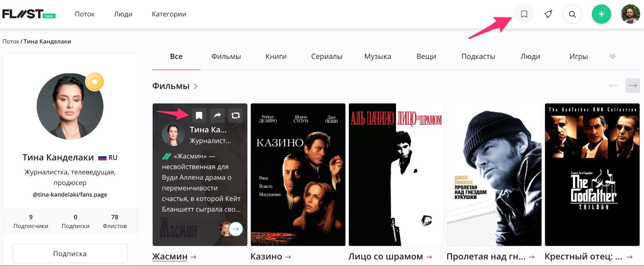Open search with magnifier icon
Image resolution: width=644 pixels, height=266 pixels.
point(572,14)
